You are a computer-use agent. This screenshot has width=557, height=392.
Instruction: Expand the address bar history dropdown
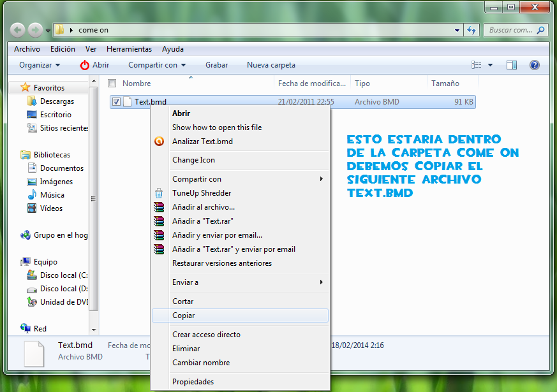click(x=457, y=30)
